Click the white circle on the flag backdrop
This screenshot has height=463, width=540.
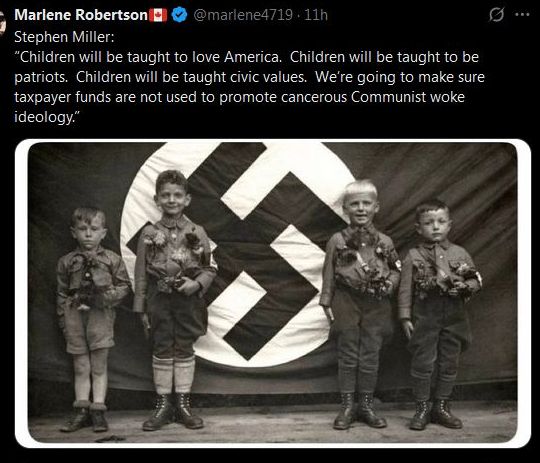point(238,253)
